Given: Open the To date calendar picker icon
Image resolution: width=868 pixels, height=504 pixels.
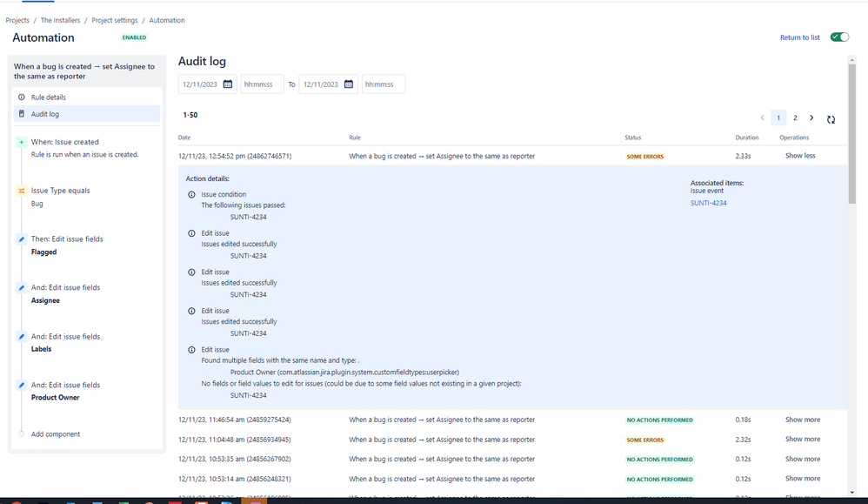Looking at the screenshot, I should (349, 84).
